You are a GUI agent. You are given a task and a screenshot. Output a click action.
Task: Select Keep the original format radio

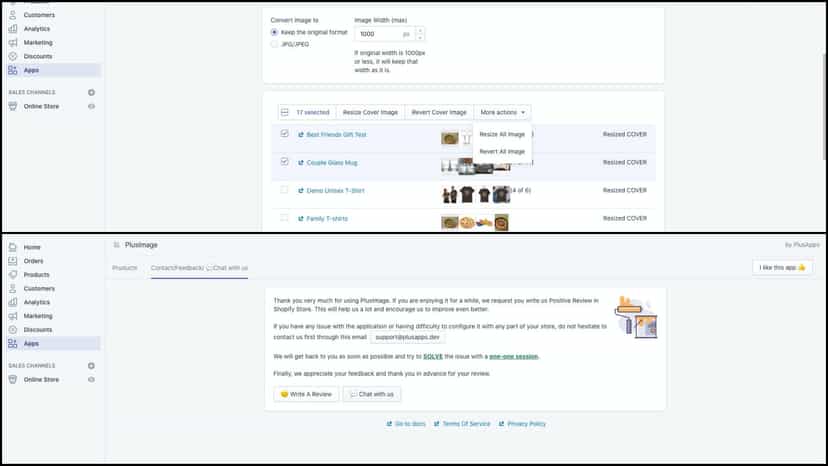click(274, 32)
